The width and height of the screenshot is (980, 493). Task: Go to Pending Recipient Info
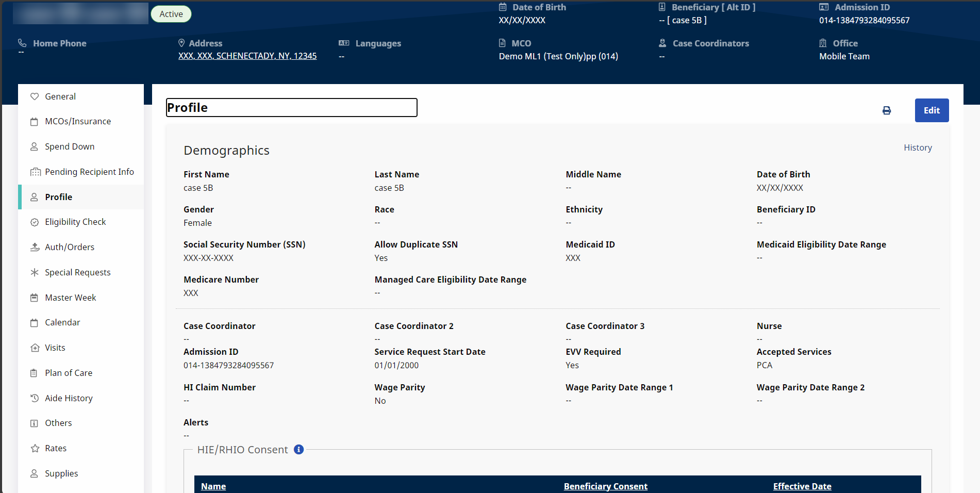(81, 172)
